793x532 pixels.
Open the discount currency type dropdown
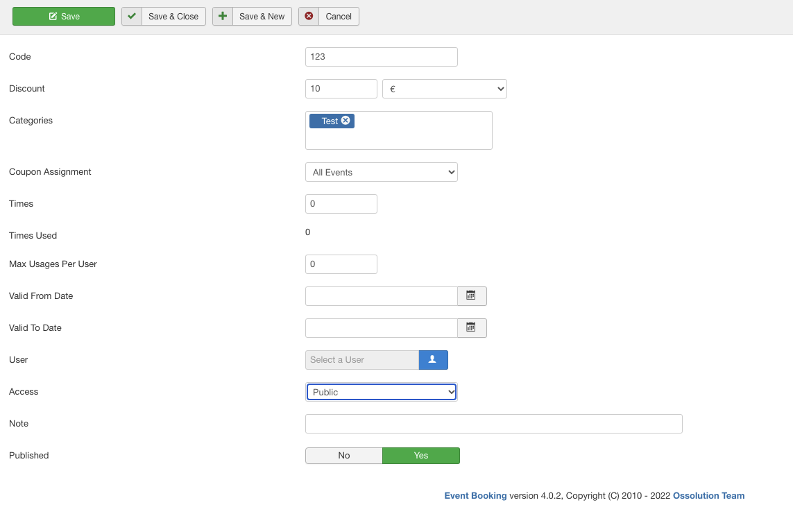click(444, 89)
